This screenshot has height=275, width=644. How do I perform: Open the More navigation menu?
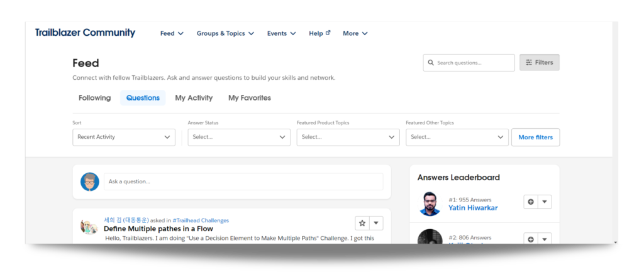point(355,34)
